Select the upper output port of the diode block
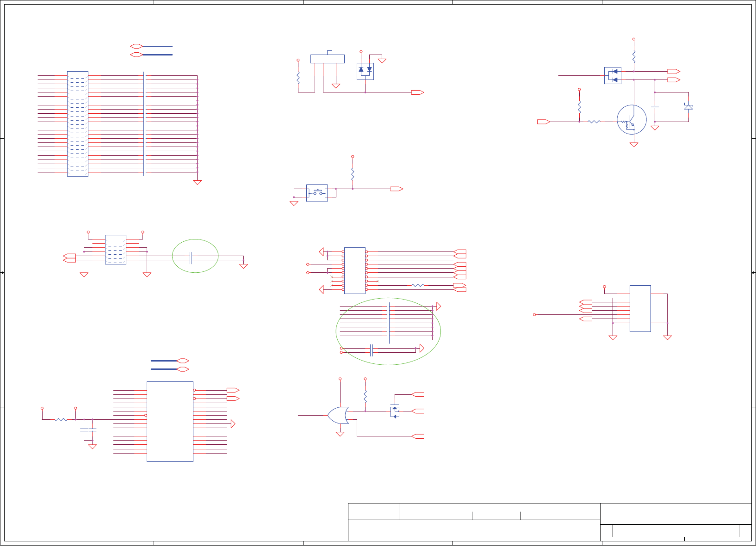The width and height of the screenshot is (756, 546). (x=674, y=71)
